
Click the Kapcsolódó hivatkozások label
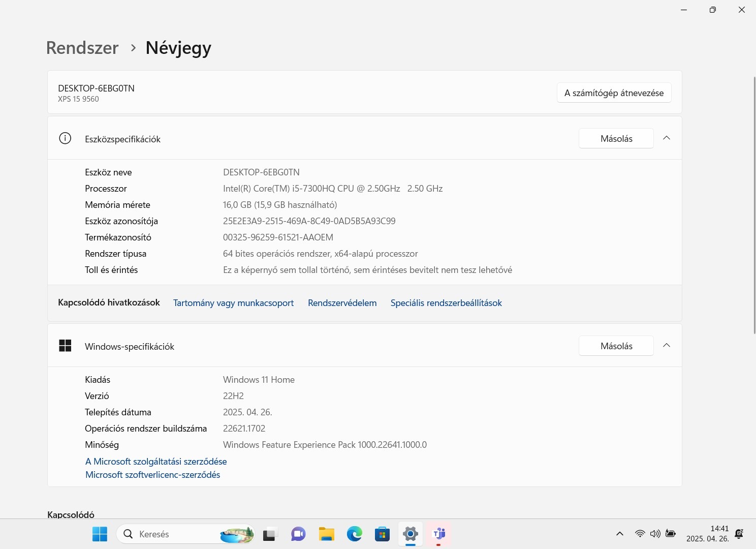click(109, 302)
